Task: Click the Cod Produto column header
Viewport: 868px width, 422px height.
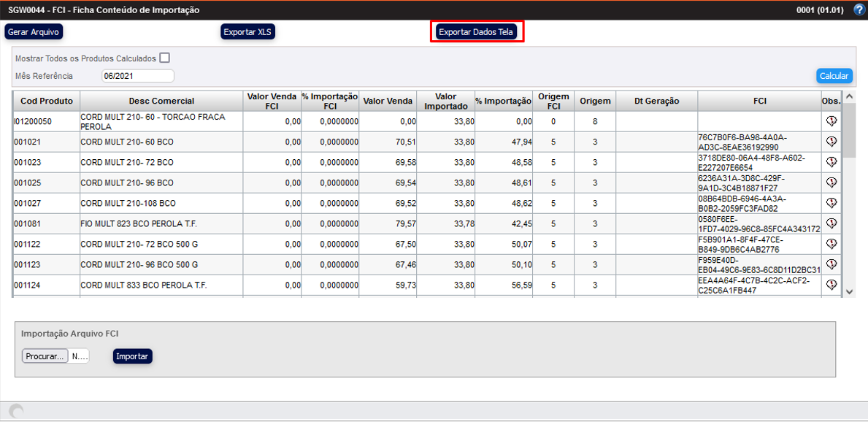Action: coord(47,101)
